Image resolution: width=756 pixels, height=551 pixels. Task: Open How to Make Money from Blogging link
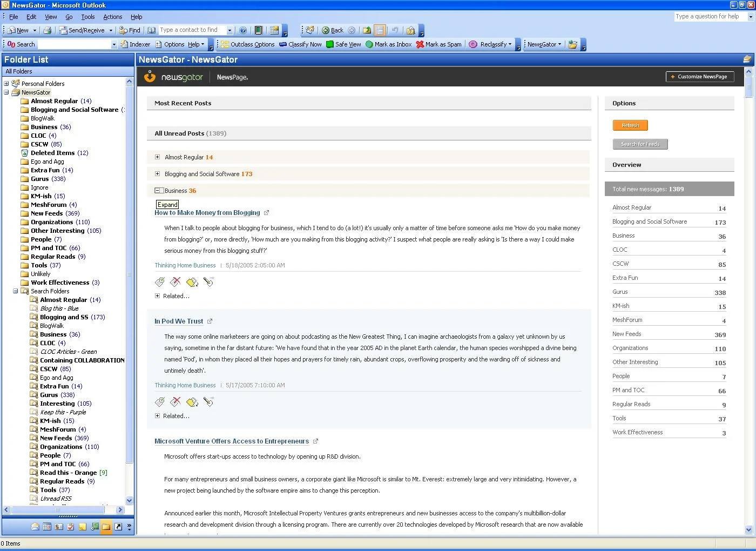point(207,213)
